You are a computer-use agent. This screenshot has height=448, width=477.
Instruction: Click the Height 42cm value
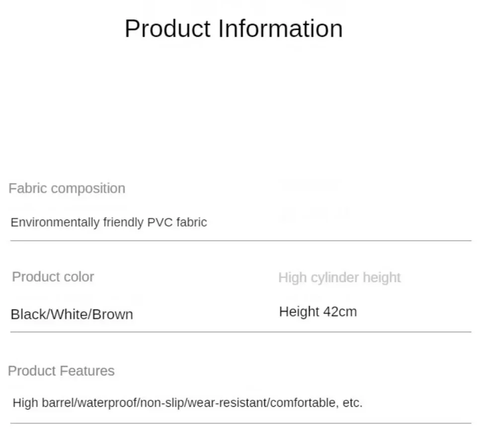318,311
